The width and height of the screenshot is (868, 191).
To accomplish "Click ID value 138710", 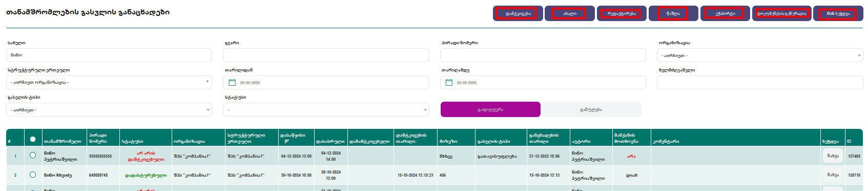I will click(x=854, y=175).
